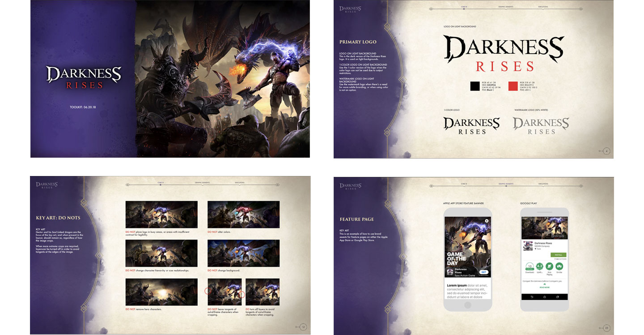Select the Role Playing category badge

pyautogui.click(x=549, y=266)
